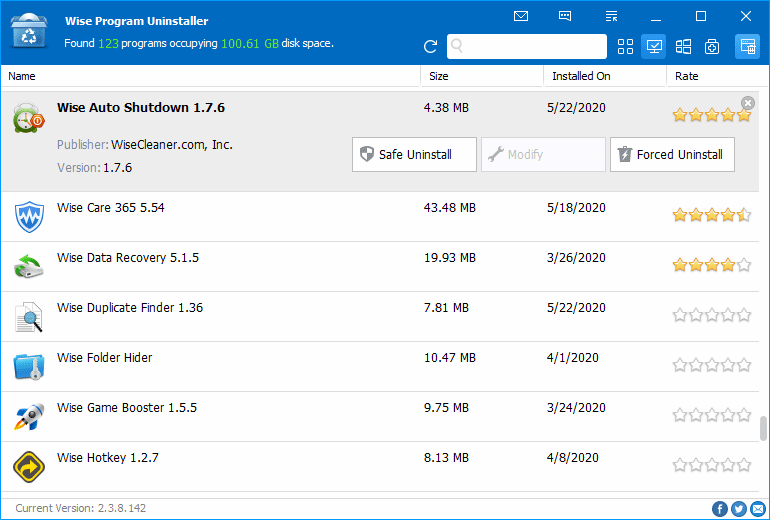
Task: Click 10.47 MB size of Wise Folder Hider
Action: [x=449, y=358]
